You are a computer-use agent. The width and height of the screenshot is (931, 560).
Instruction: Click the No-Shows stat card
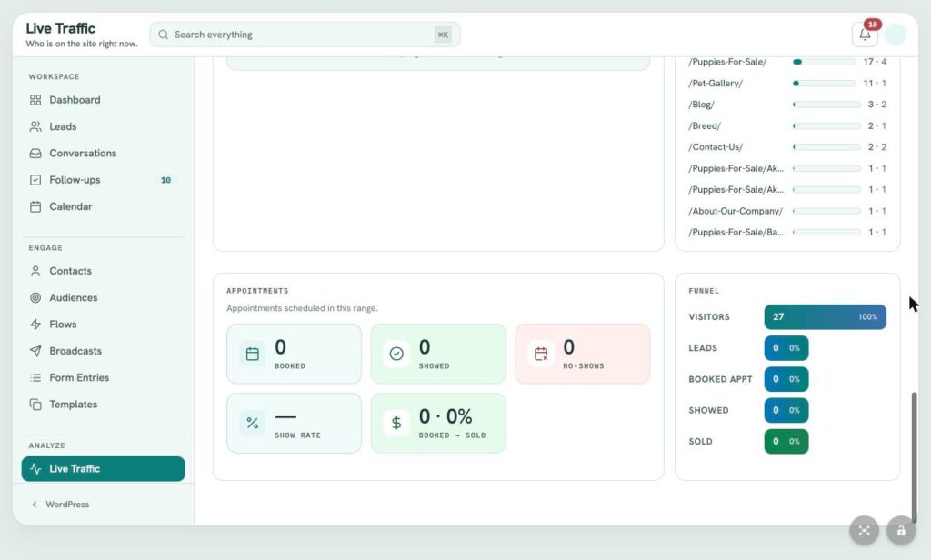point(583,354)
